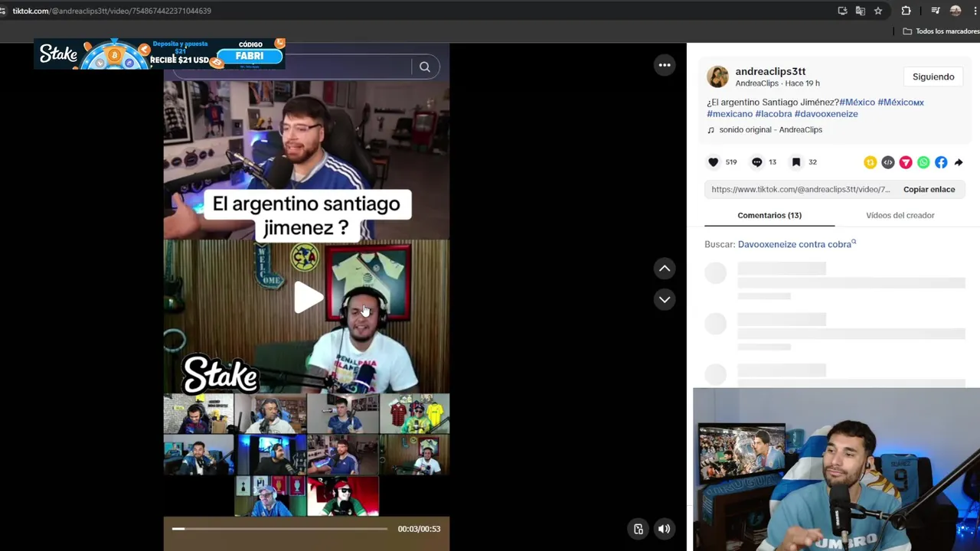
Task: Click the 519 likes count
Action: click(x=731, y=162)
